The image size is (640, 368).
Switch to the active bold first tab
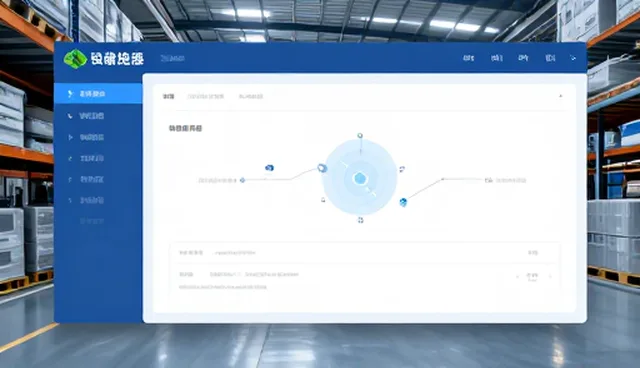click(169, 96)
